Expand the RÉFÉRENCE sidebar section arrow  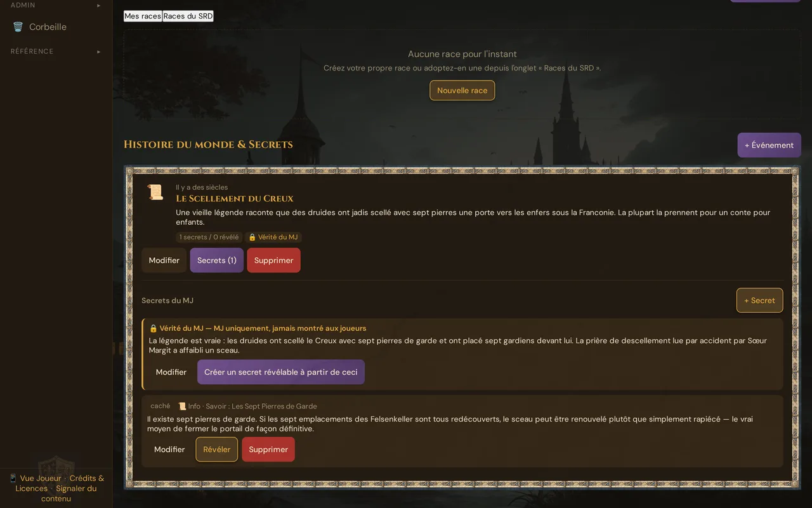click(x=98, y=51)
